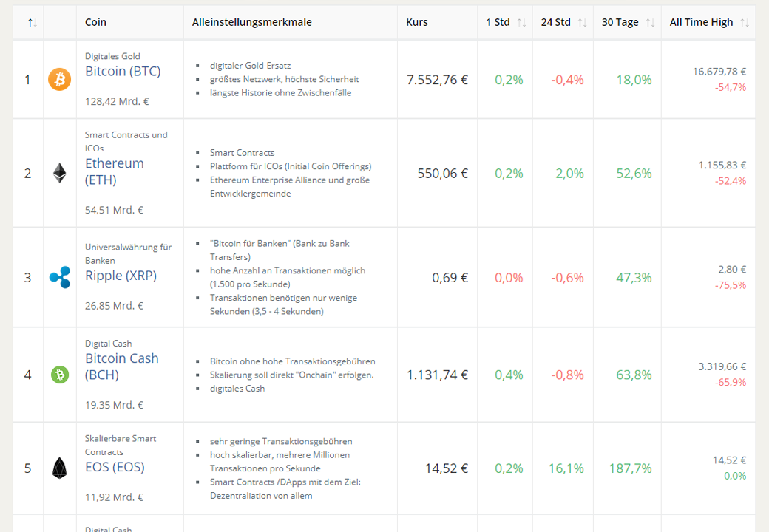Click Ripple ATH drop -75,5%

pyautogui.click(x=731, y=285)
